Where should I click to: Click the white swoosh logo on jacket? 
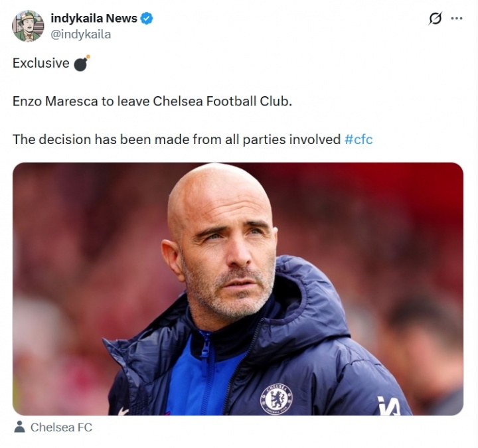tap(123, 411)
